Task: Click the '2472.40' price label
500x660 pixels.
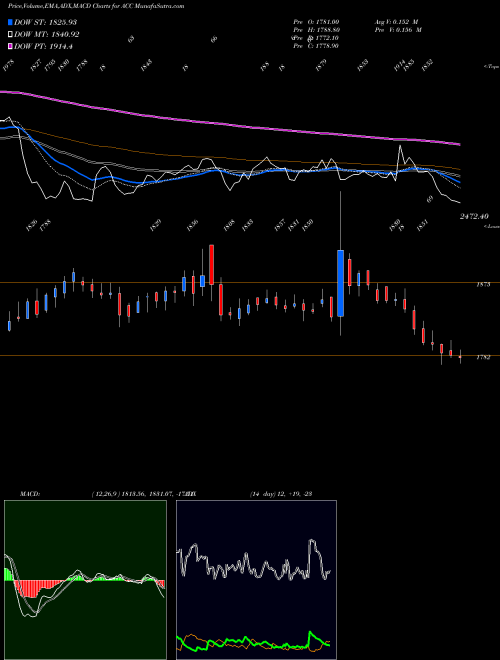Action: pos(474,216)
